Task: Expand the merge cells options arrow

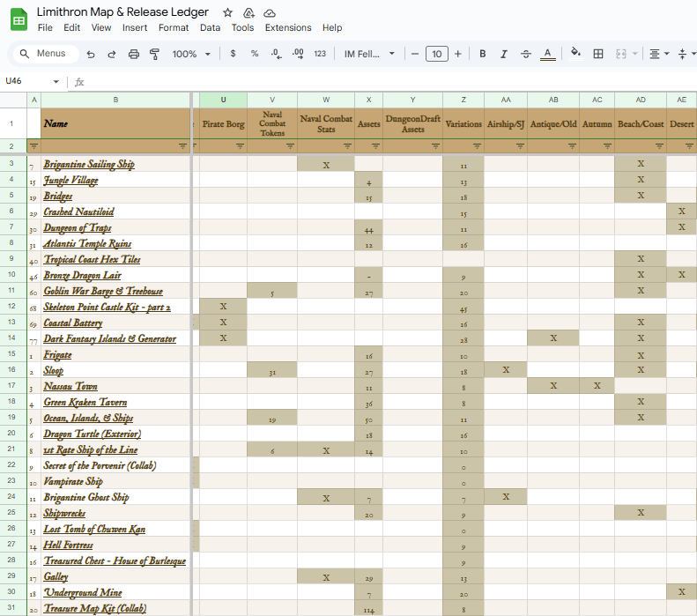Action: 634,54
